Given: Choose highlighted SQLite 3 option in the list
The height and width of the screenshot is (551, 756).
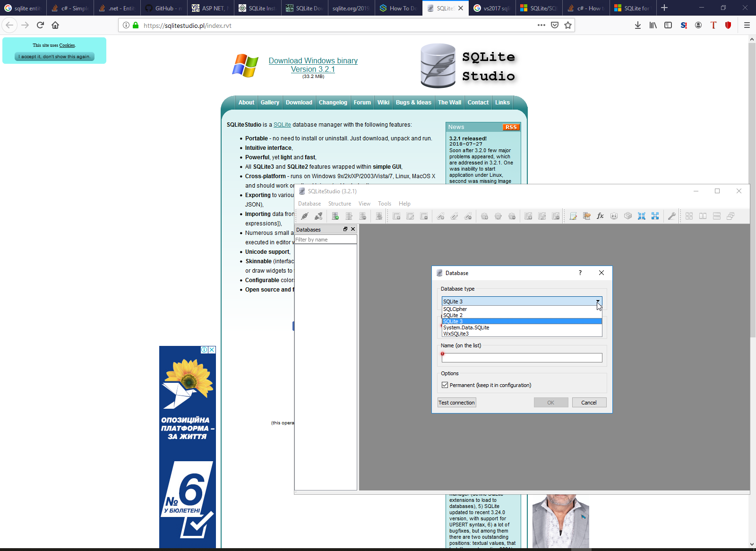Looking at the screenshot, I should [x=522, y=321].
